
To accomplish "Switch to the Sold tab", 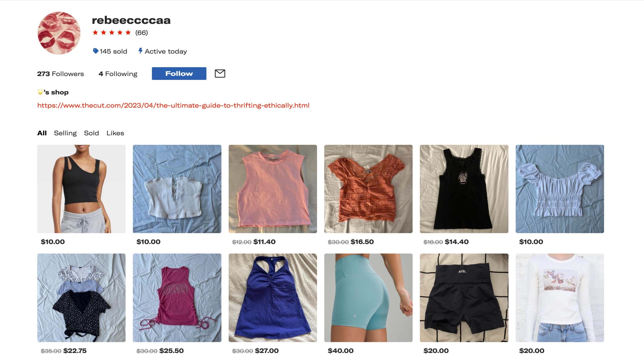I will [91, 133].
